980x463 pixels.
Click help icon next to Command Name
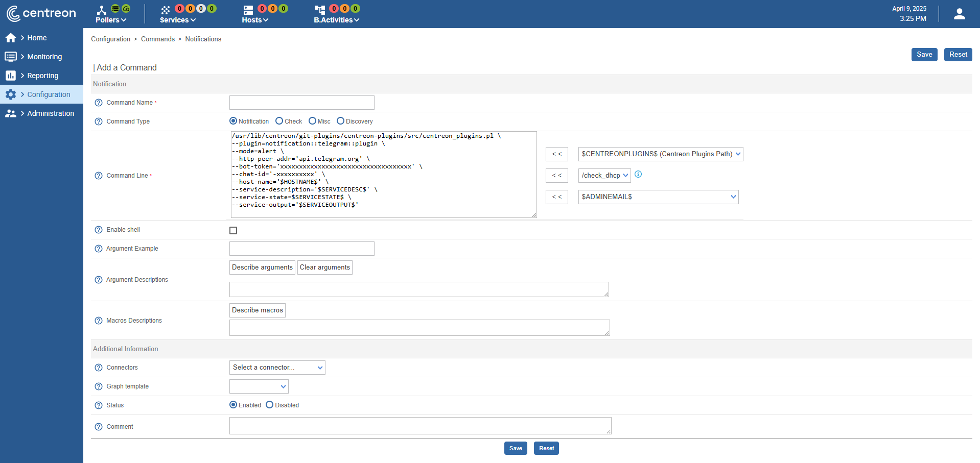(x=99, y=103)
